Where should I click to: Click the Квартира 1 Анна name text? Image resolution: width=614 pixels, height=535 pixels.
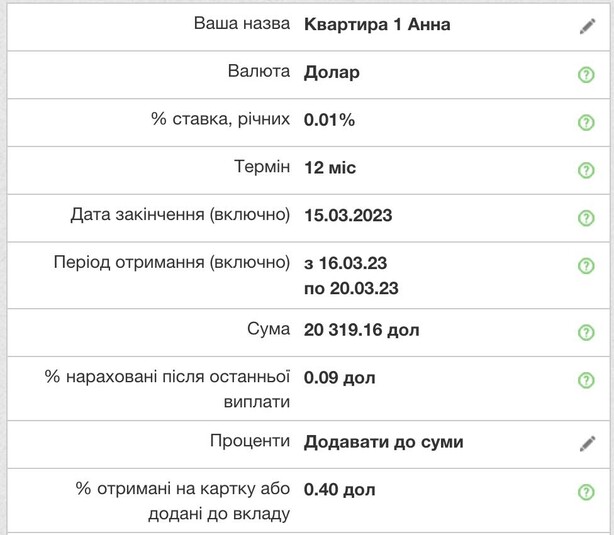[x=377, y=25]
